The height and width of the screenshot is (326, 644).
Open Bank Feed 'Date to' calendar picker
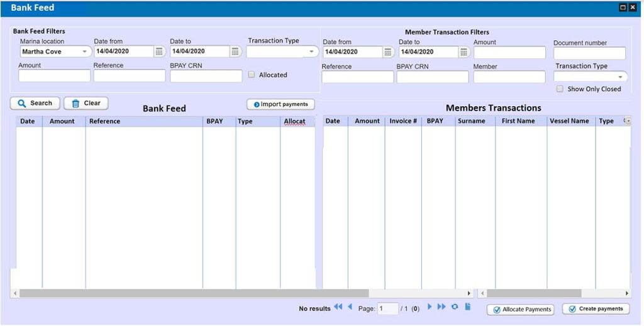pos(235,52)
